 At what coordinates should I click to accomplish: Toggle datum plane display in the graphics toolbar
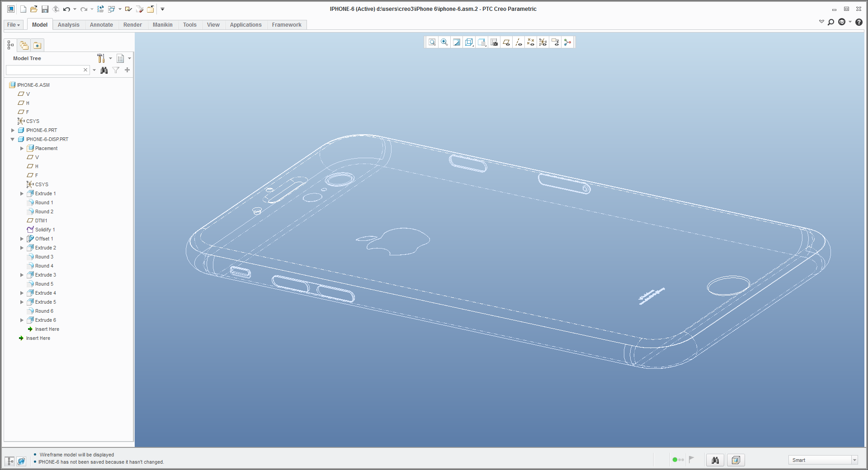[506, 42]
